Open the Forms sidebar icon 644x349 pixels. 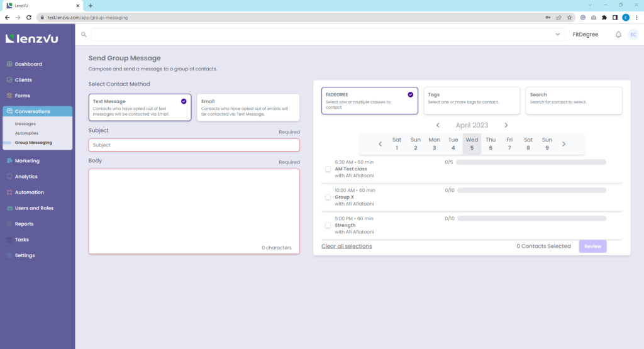[9, 96]
